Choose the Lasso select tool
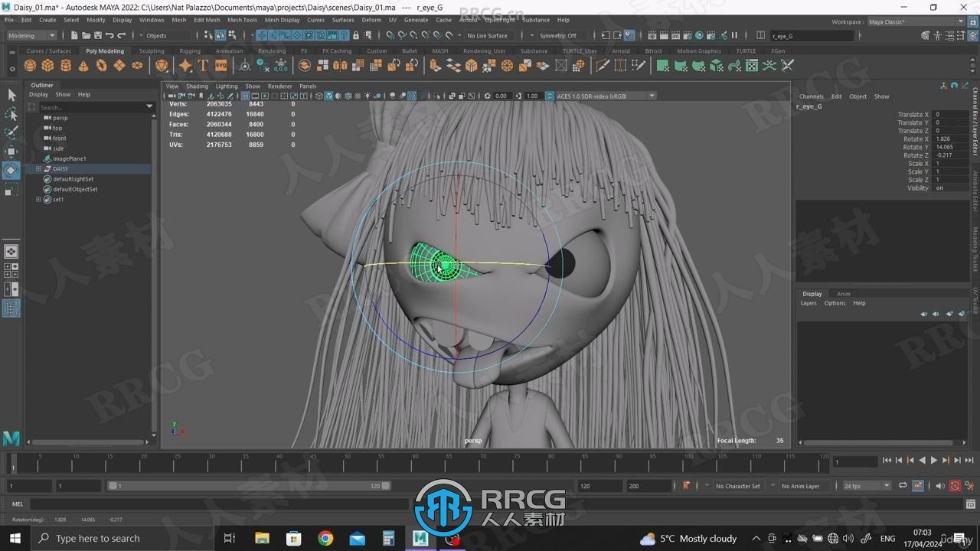The image size is (980, 551). pos(11,114)
